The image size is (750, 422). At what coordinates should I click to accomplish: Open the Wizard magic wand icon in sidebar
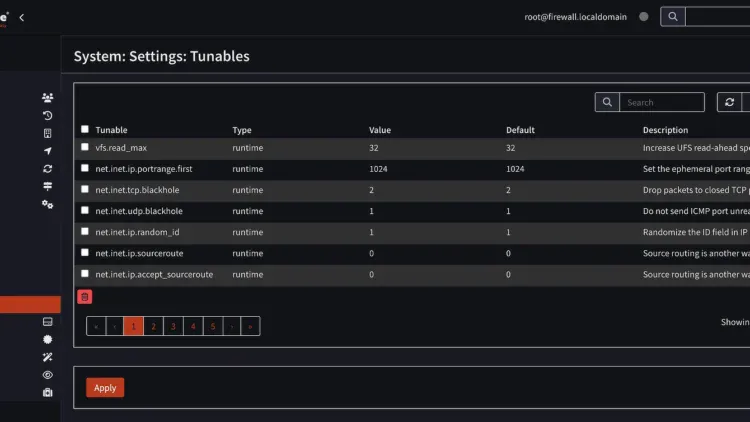[47, 357]
